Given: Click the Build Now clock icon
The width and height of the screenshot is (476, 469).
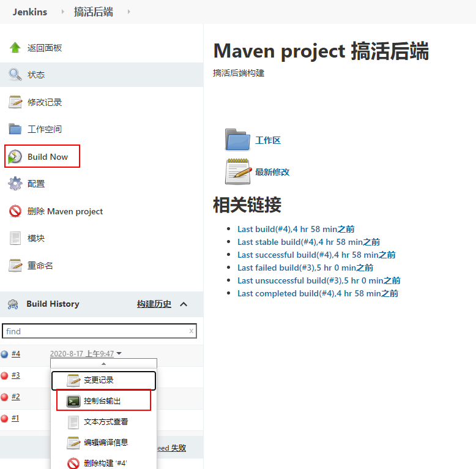Looking at the screenshot, I should tap(15, 157).
